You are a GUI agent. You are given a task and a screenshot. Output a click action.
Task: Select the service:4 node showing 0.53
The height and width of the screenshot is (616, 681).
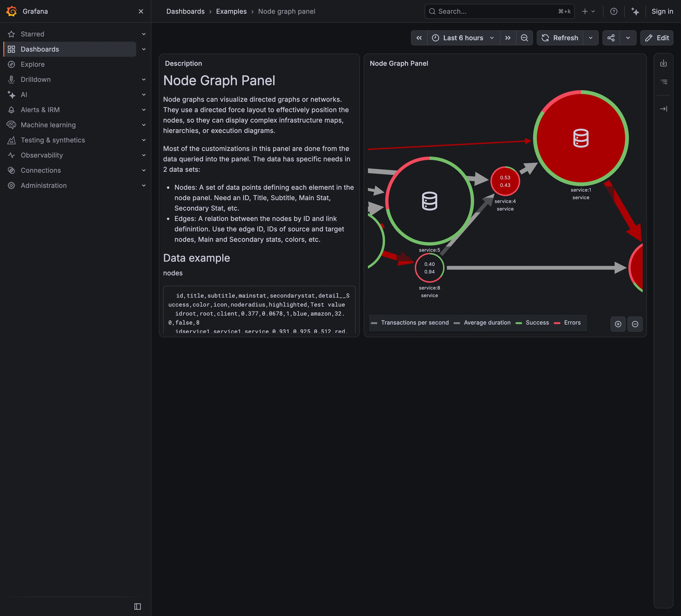pyautogui.click(x=505, y=181)
